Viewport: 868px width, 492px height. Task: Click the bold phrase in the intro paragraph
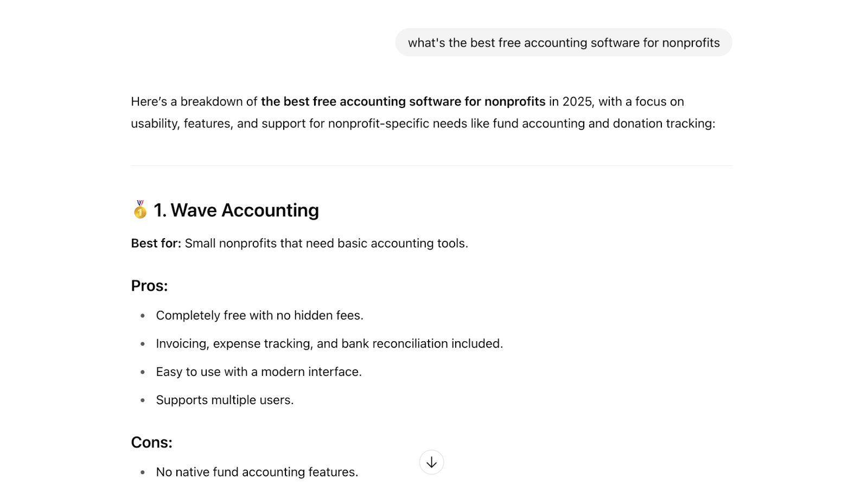pyautogui.click(x=403, y=101)
